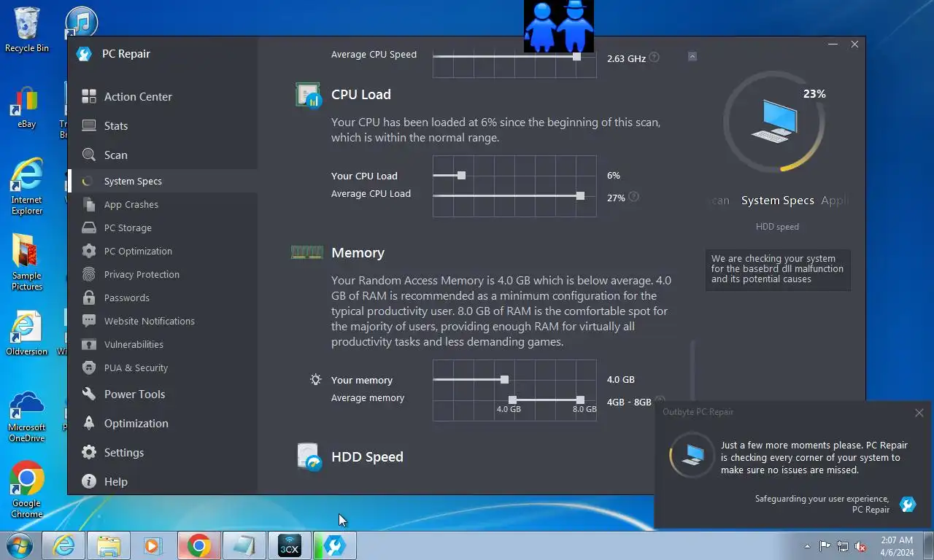This screenshot has width=934, height=560.
Task: Click the HDD speed status text
Action: 777,227
